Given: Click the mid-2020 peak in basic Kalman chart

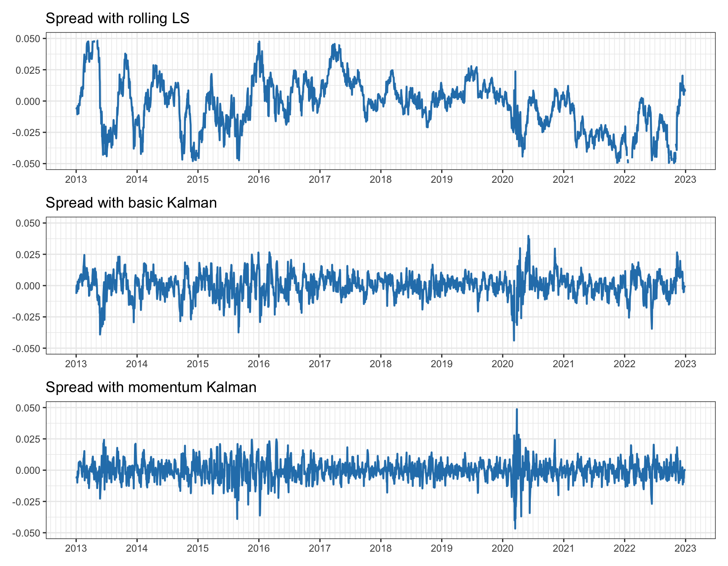Looking at the screenshot, I should 528,237.
